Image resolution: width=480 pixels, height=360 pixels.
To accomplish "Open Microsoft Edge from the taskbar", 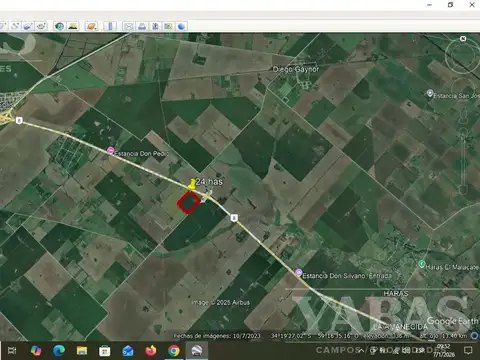I will [59, 350].
